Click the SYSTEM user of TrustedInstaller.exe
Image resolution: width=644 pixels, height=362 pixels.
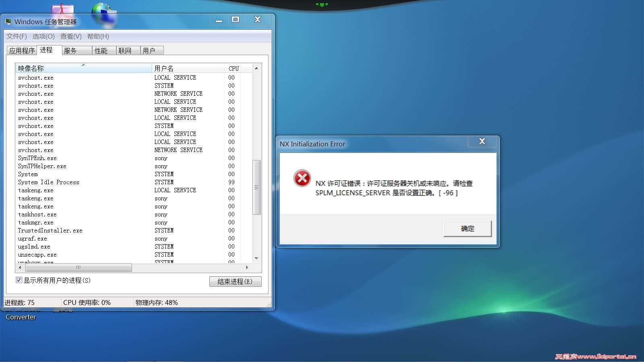[164, 230]
